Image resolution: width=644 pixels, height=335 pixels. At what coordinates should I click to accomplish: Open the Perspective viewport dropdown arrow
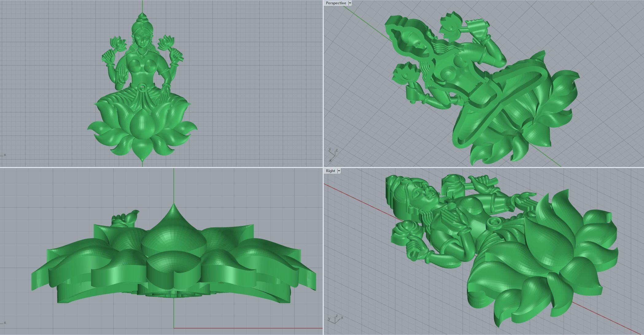click(x=350, y=3)
